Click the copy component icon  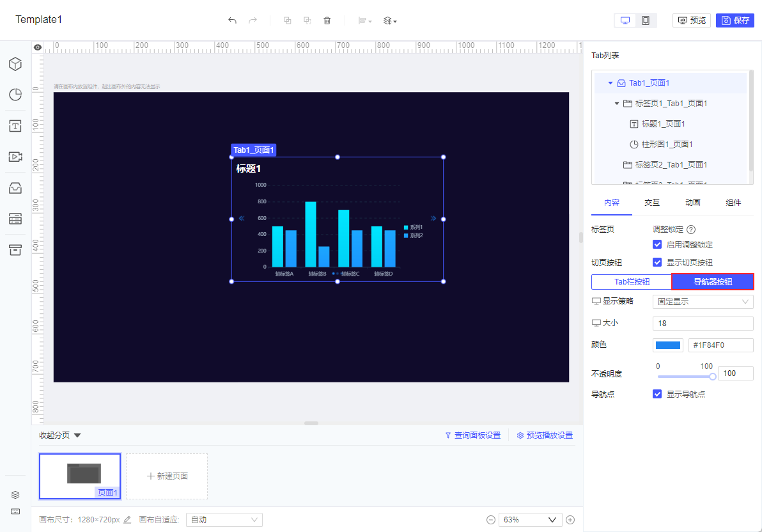(x=287, y=20)
